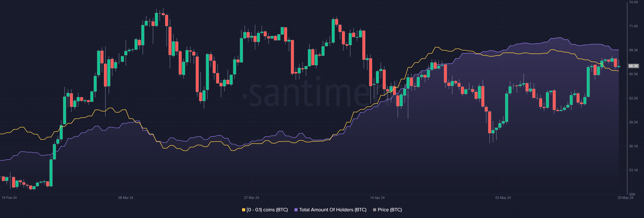Select the 20 May 24 date label

[625, 198]
